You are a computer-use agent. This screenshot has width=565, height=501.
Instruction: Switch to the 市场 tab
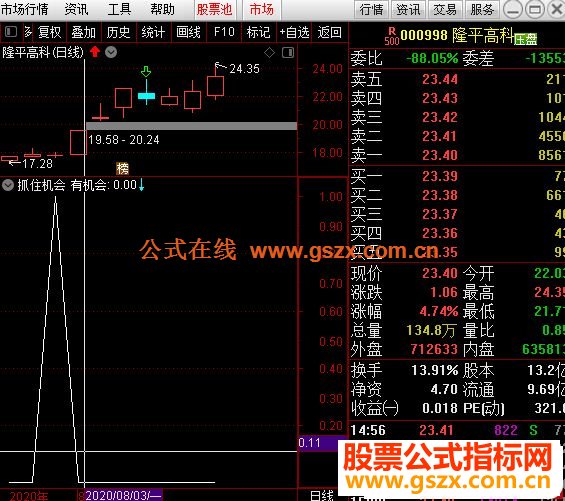pos(262,9)
